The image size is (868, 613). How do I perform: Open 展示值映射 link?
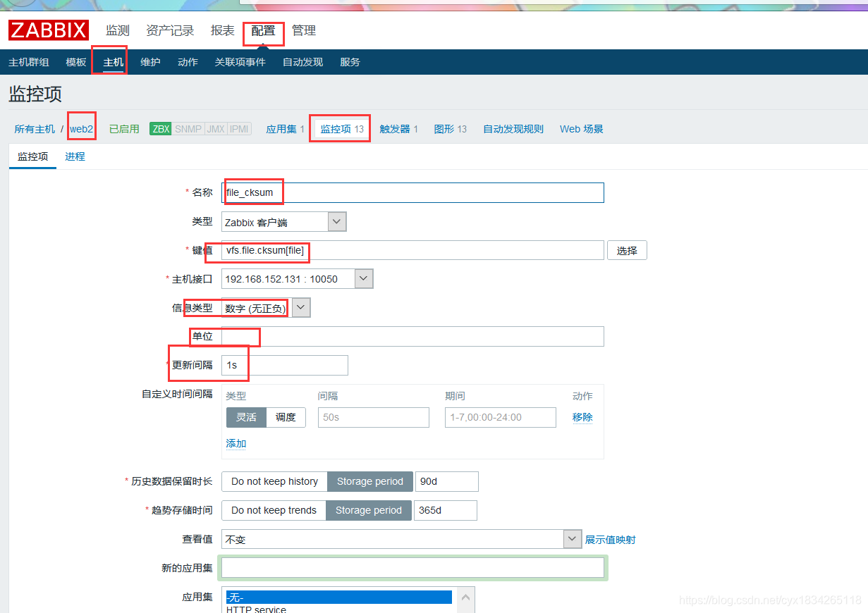click(x=610, y=539)
